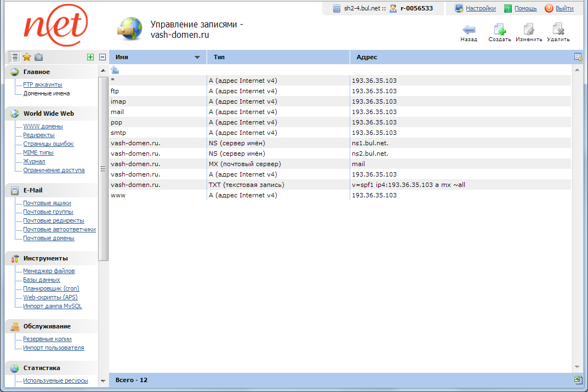588x392 pixels.
Task: Click the Excel export icon at bottom right
Action: point(578,379)
